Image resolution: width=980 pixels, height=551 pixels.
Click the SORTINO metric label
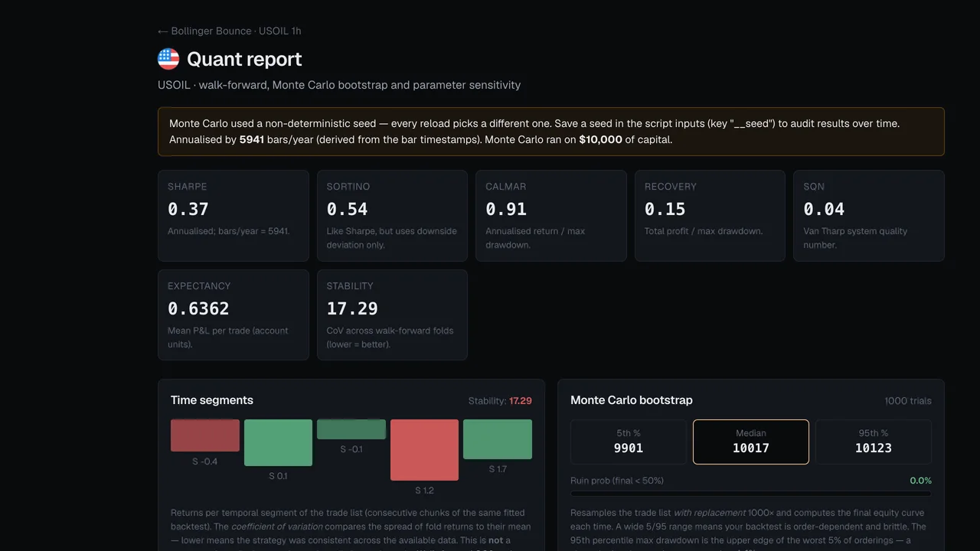click(x=348, y=187)
